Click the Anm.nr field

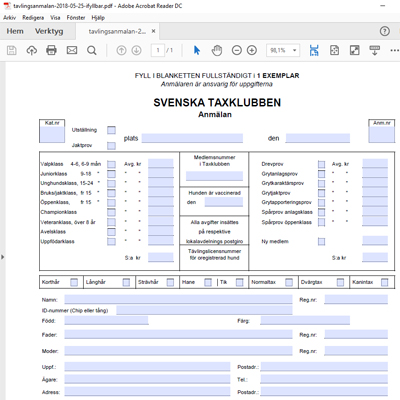click(x=382, y=134)
